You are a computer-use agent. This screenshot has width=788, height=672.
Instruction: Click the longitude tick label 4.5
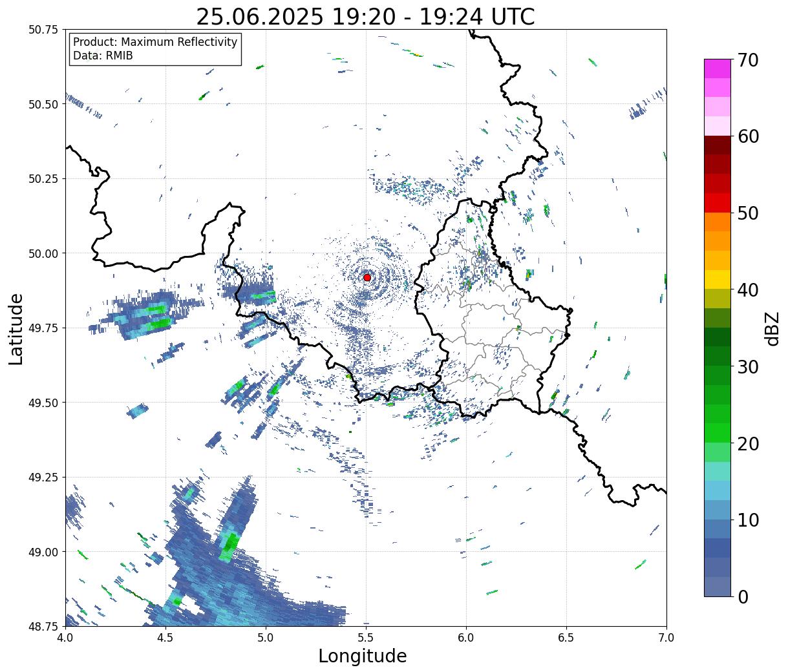pos(165,637)
